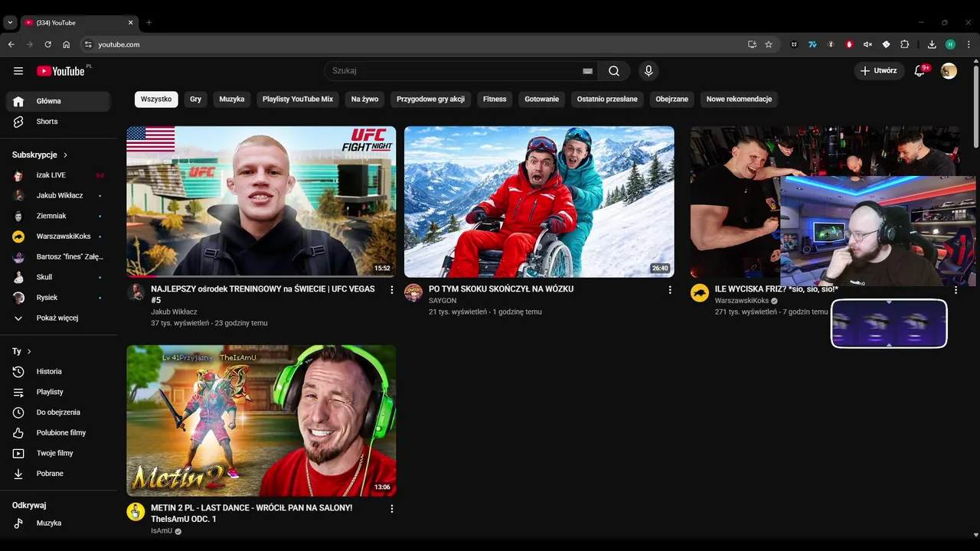Image resolution: width=980 pixels, height=551 pixels.
Task: Go back with the browser back arrow
Action: click(x=11, y=44)
